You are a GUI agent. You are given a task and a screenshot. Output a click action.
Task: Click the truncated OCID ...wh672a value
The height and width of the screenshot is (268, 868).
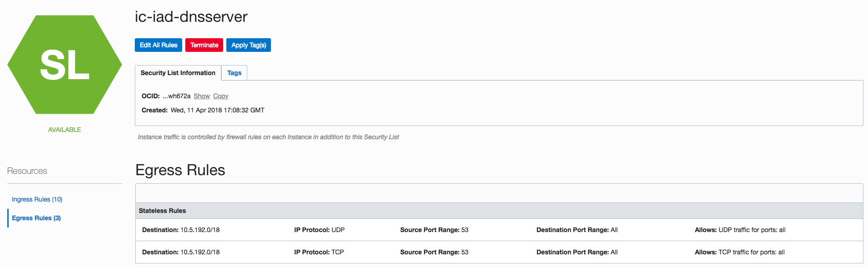coord(177,96)
